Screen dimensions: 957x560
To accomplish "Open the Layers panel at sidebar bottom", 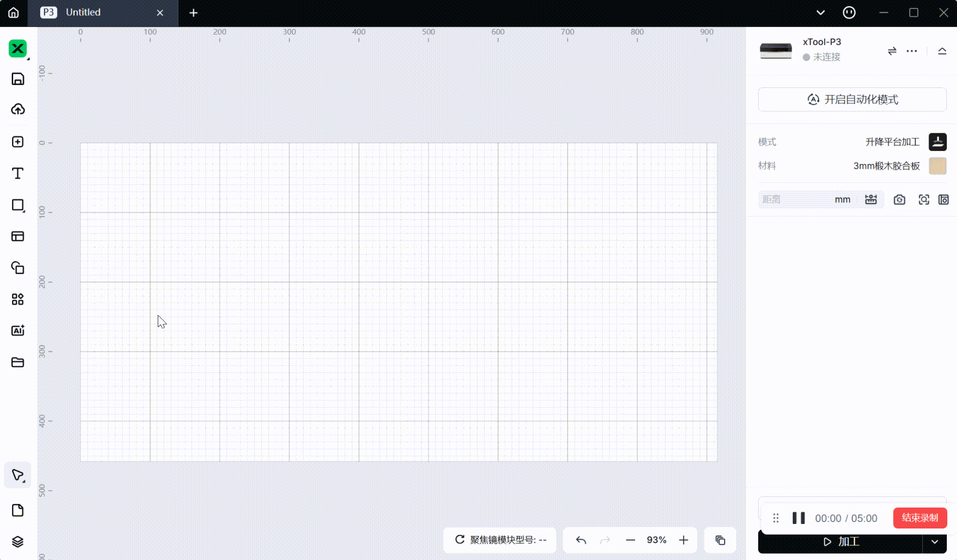I will 17,541.
